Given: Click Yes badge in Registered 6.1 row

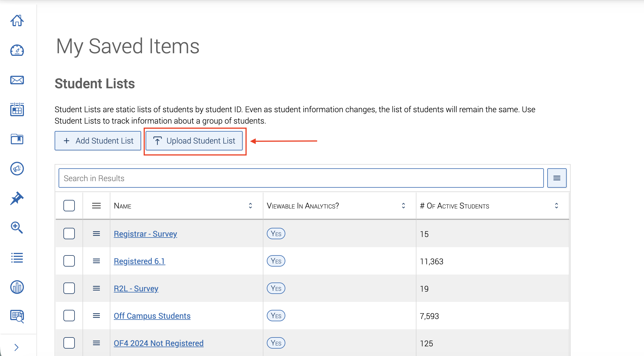Looking at the screenshot, I should click(276, 261).
